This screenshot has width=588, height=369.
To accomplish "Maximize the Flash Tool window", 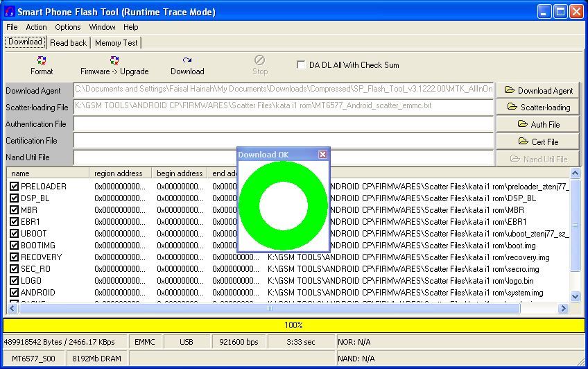I will pyautogui.click(x=560, y=12).
